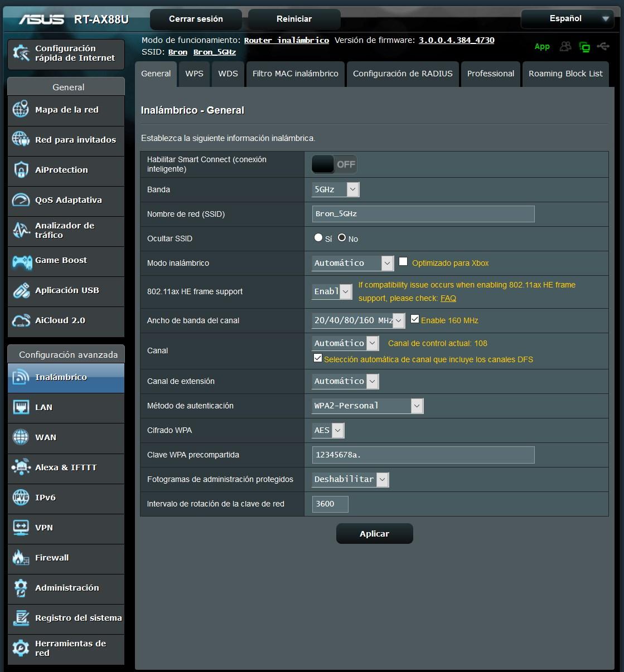Click the AiCloud 2.0 cloud icon

(x=21, y=320)
